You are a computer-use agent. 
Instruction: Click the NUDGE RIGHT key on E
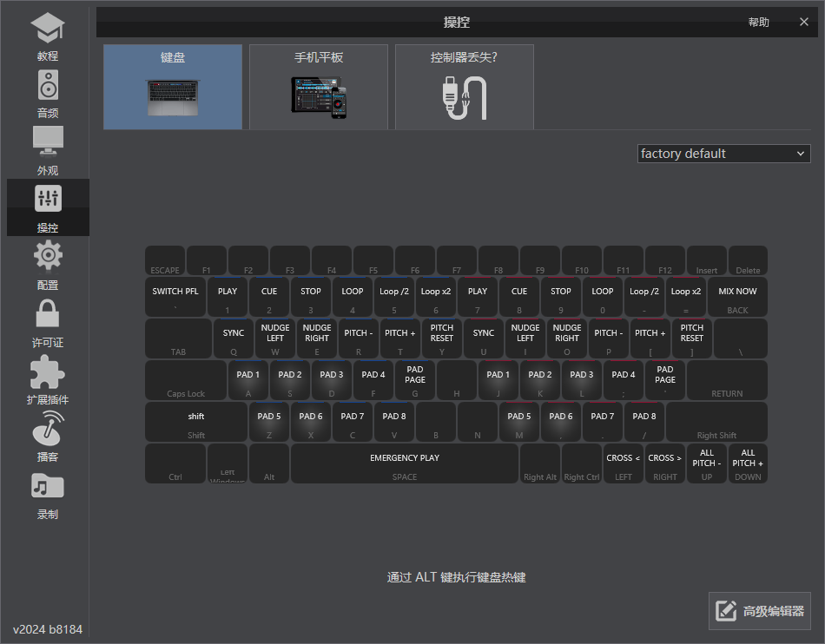point(317,338)
